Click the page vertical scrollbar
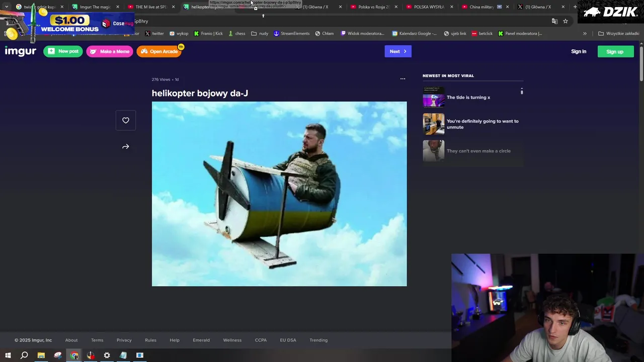Image resolution: width=644 pixels, height=362 pixels. pyautogui.click(x=641, y=63)
